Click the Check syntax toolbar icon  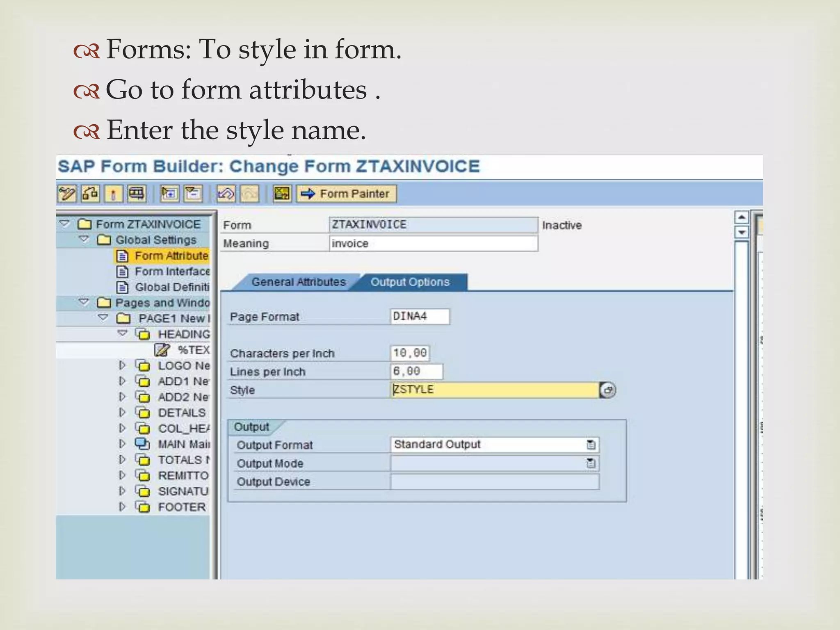[x=90, y=194]
